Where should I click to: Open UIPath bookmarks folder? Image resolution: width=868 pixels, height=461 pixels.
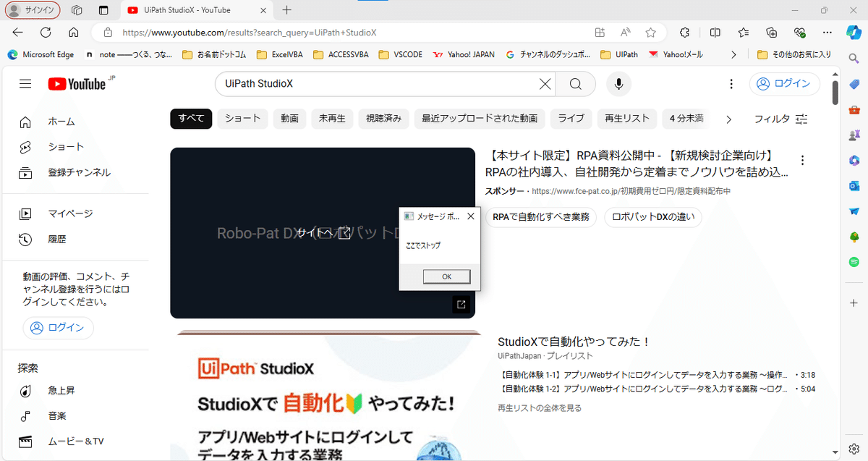pos(619,54)
